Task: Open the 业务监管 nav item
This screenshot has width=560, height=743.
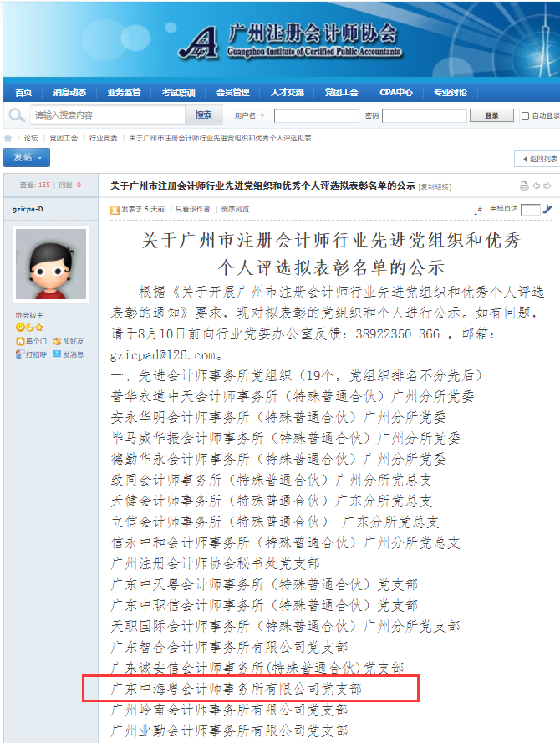Action: coord(124,93)
